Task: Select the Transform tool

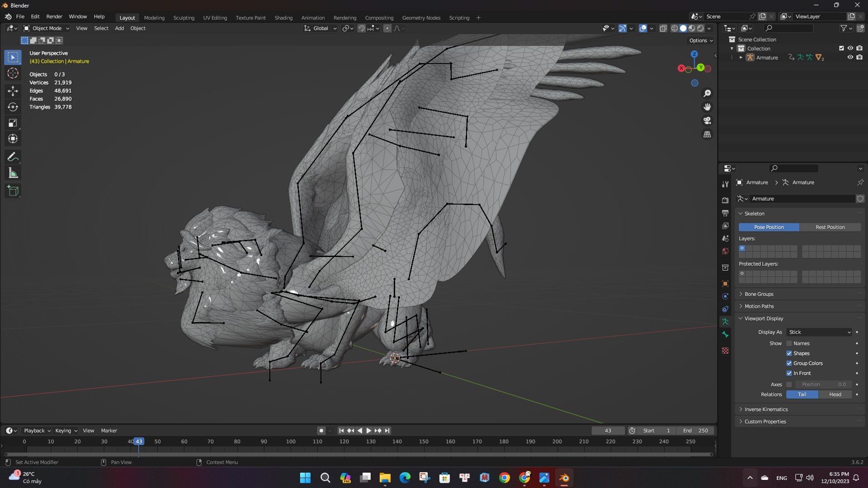Action: [13, 139]
